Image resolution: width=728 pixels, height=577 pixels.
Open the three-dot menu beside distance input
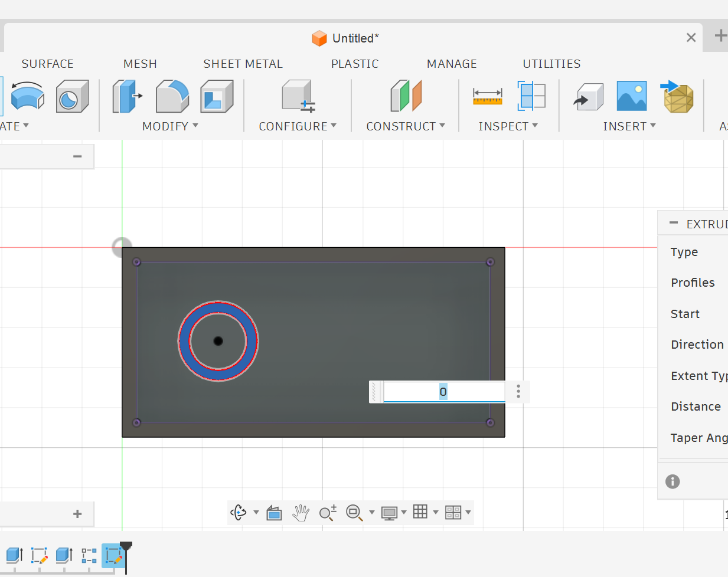518,392
